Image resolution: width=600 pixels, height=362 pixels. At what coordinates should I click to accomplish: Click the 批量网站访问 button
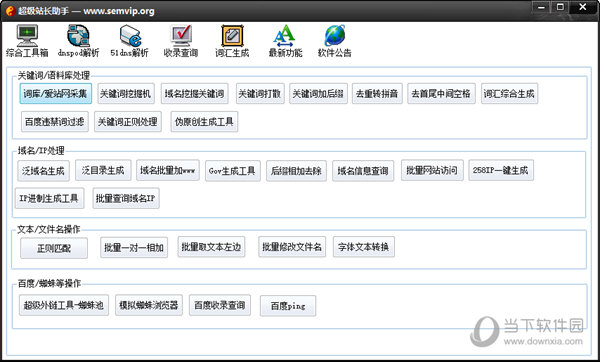coord(432,170)
